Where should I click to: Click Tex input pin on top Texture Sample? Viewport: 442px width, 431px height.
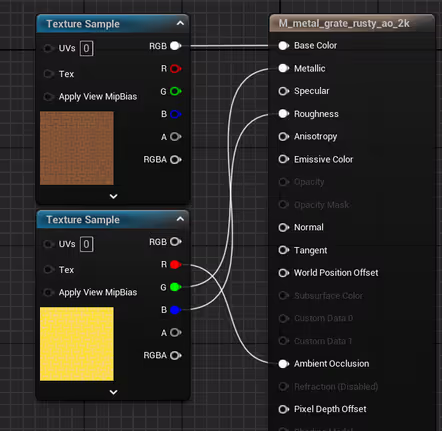pyautogui.click(x=49, y=74)
